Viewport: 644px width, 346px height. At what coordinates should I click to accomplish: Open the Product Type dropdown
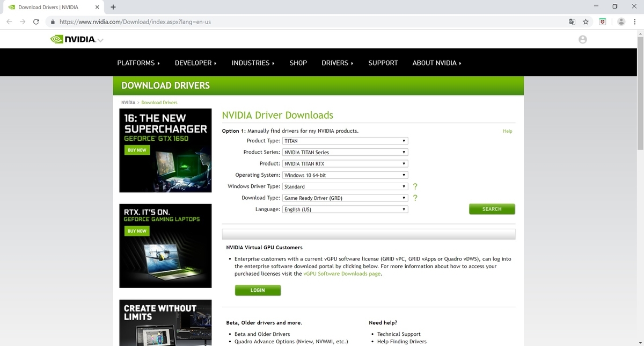click(x=345, y=141)
